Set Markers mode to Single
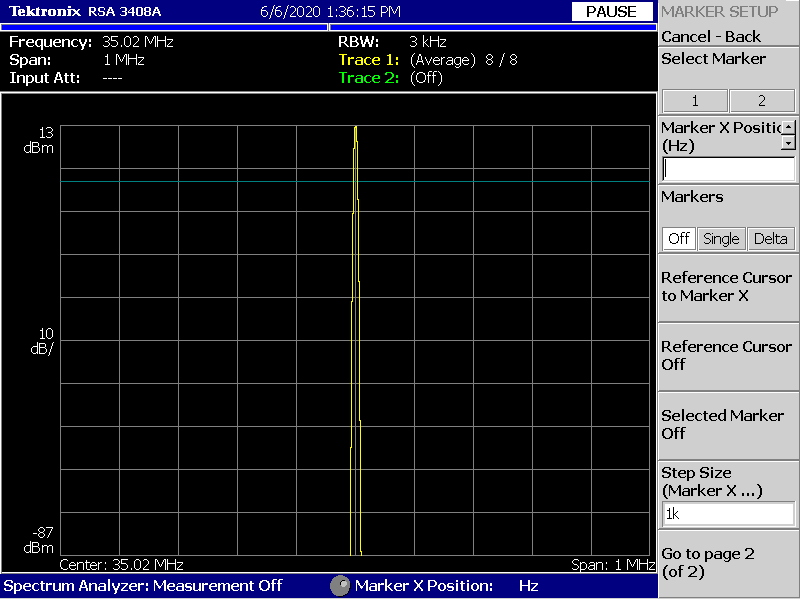The image size is (800, 600). (x=721, y=239)
